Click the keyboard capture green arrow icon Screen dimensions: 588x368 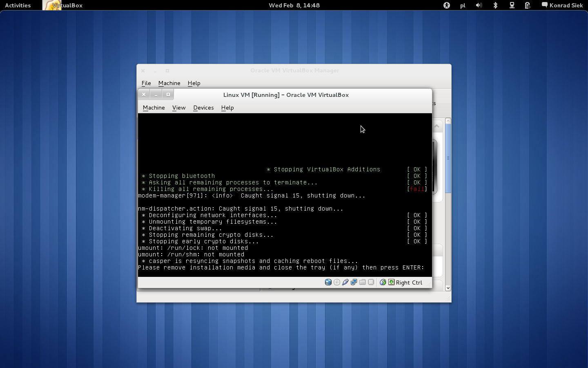(391, 283)
